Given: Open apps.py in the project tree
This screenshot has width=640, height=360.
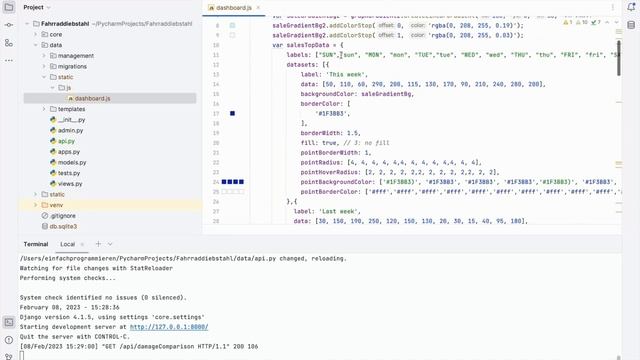Looking at the screenshot, I should tap(69, 151).
